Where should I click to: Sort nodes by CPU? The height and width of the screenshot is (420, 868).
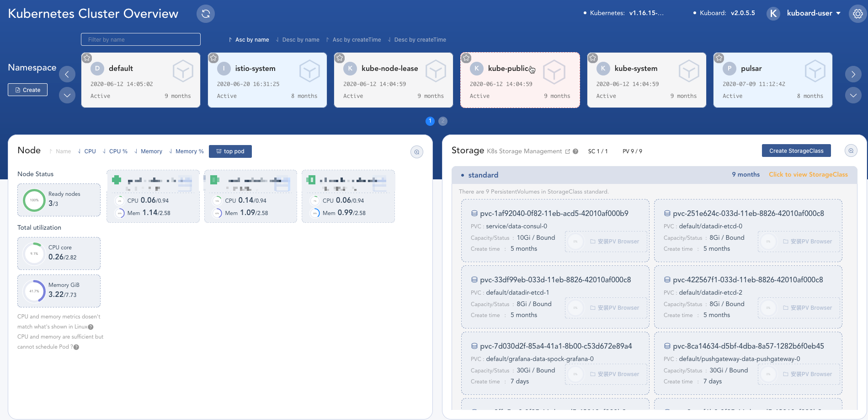pos(87,151)
